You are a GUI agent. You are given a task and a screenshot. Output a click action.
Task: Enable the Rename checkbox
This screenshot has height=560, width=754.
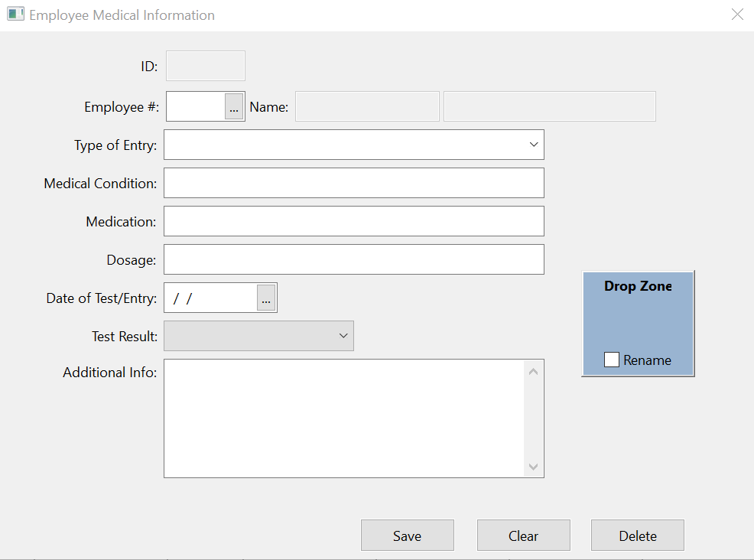point(612,360)
